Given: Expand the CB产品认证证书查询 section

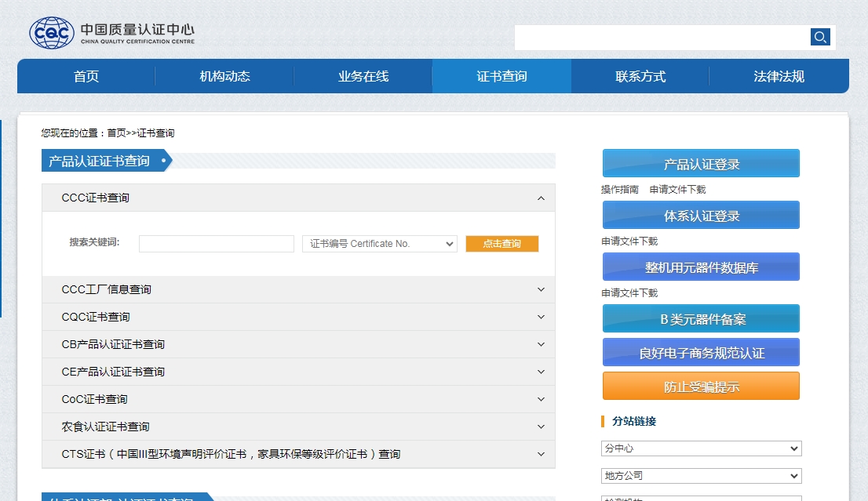Looking at the screenshot, I should tap(540, 344).
